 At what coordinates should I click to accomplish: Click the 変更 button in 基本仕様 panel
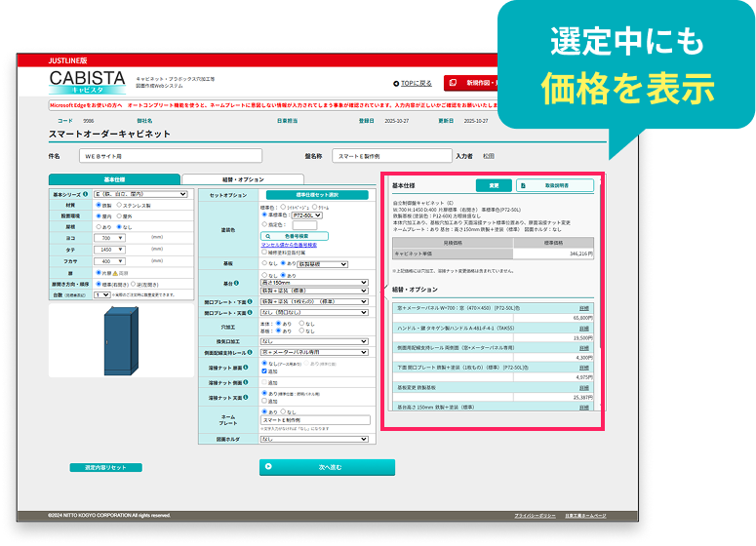click(494, 185)
